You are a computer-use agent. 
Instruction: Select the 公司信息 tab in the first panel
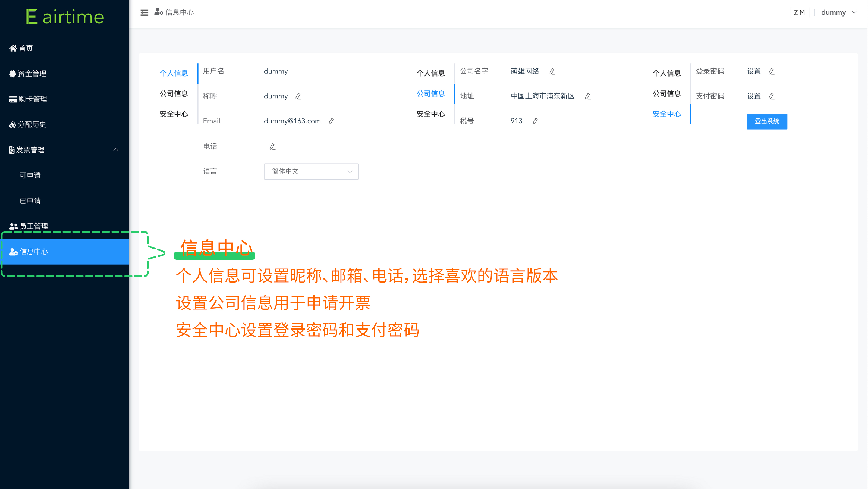click(x=174, y=94)
